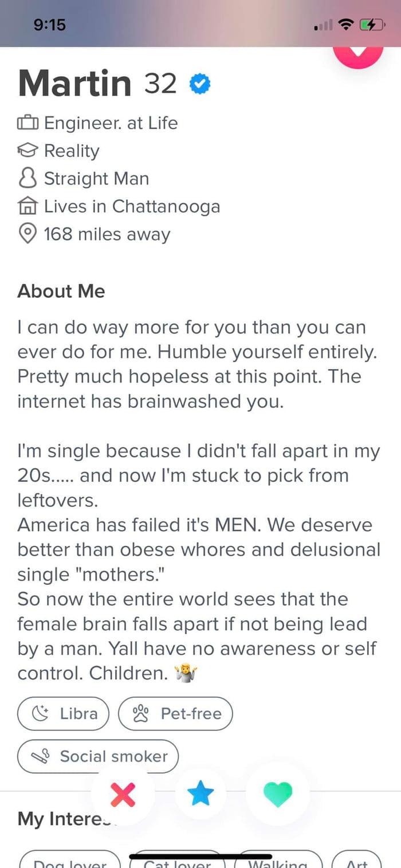Select the Social smoker badge
This screenshot has width=401, height=868.
tap(97, 756)
